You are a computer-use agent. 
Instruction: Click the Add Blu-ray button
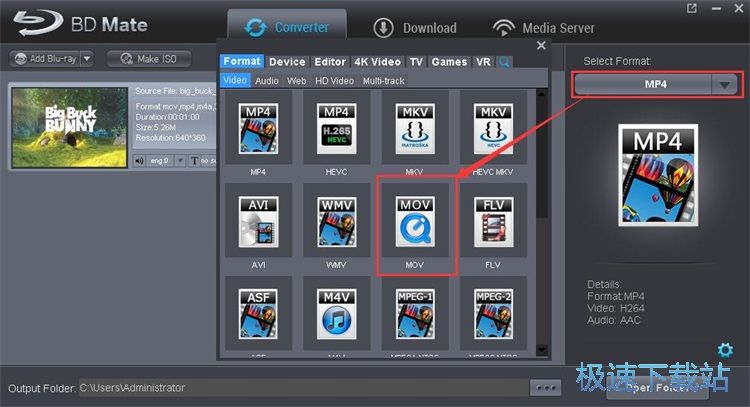45,59
